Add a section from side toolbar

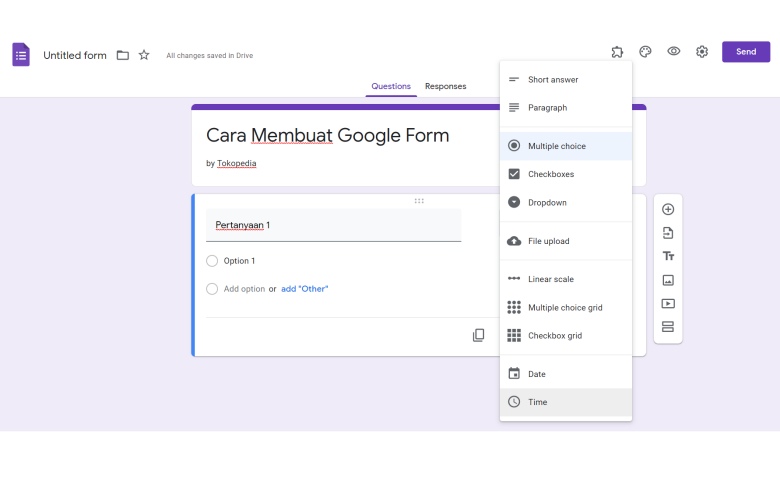(x=668, y=327)
